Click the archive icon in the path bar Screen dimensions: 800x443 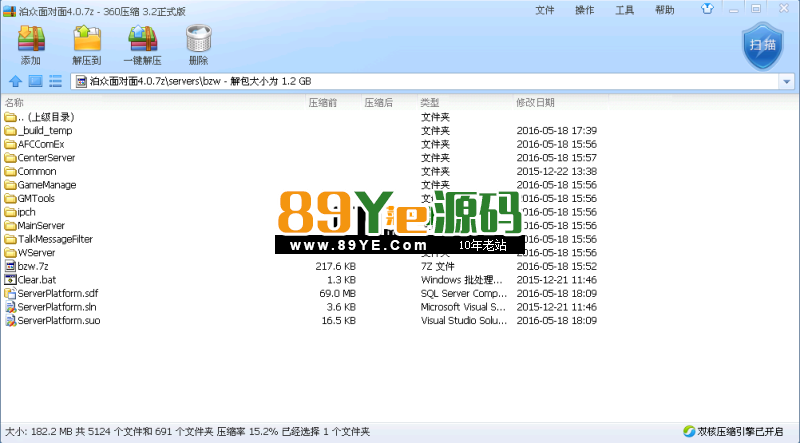click(81, 81)
